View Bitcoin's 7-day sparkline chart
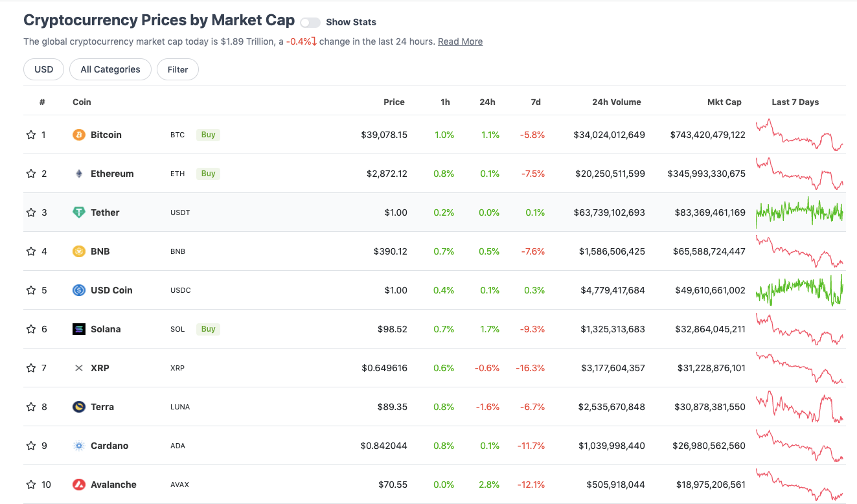 (800, 135)
